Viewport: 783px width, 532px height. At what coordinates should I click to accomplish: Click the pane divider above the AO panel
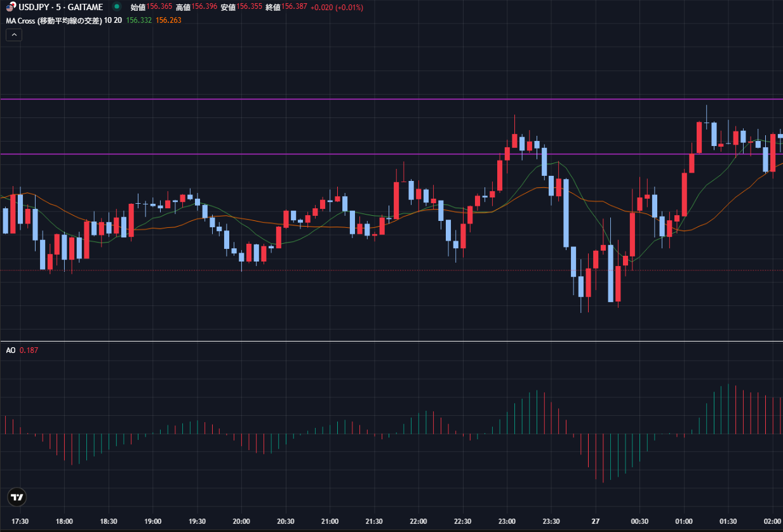(x=381, y=342)
